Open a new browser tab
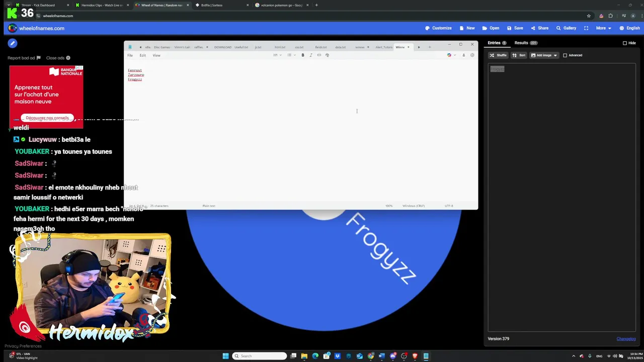Image resolution: width=644 pixels, height=362 pixels. tap(316, 5)
